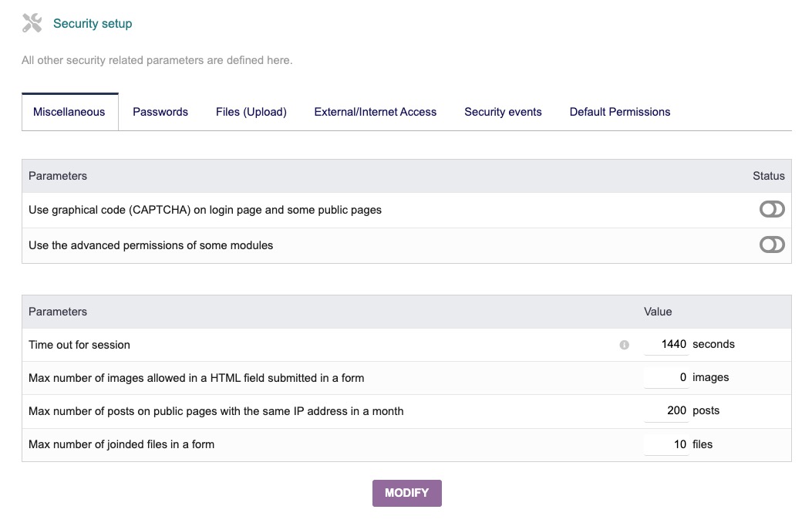Select the Miscellaneous tab
The image size is (812, 523).
pyautogui.click(x=69, y=112)
